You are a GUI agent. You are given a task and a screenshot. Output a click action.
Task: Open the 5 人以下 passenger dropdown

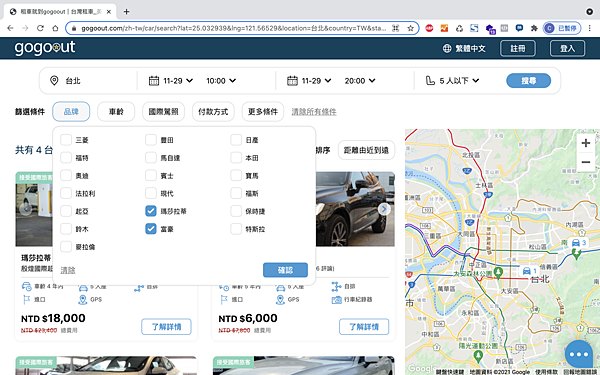[459, 81]
